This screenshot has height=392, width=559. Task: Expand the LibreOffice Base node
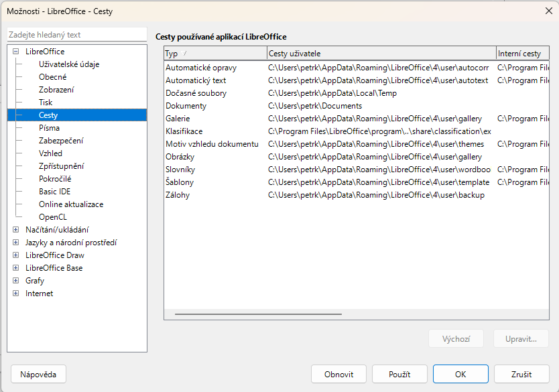click(15, 267)
